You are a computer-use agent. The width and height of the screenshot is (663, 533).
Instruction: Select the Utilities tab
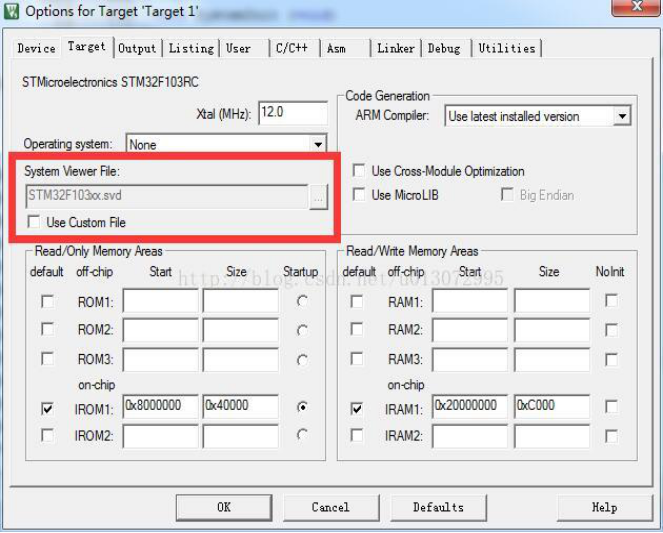click(507, 48)
